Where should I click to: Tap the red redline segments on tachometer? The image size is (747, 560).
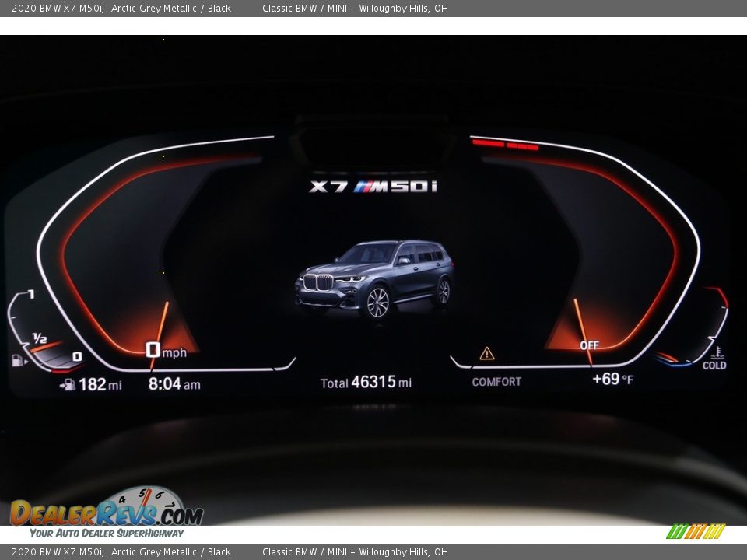(505, 145)
